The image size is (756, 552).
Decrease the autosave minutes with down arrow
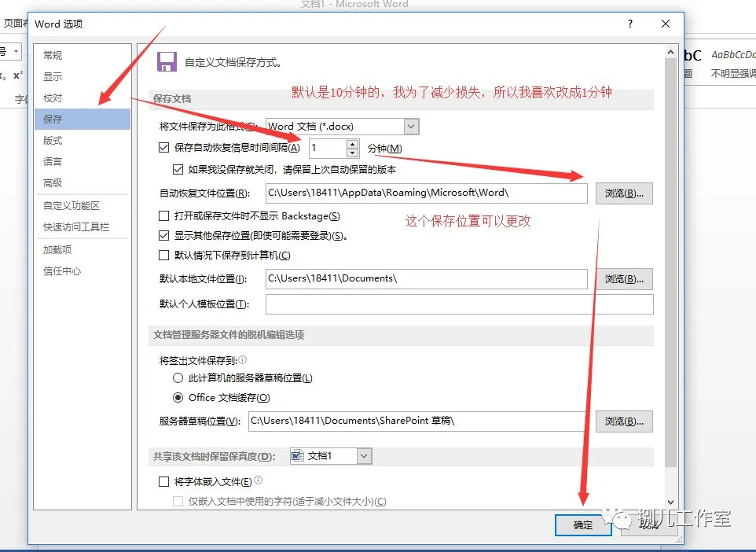click(353, 153)
